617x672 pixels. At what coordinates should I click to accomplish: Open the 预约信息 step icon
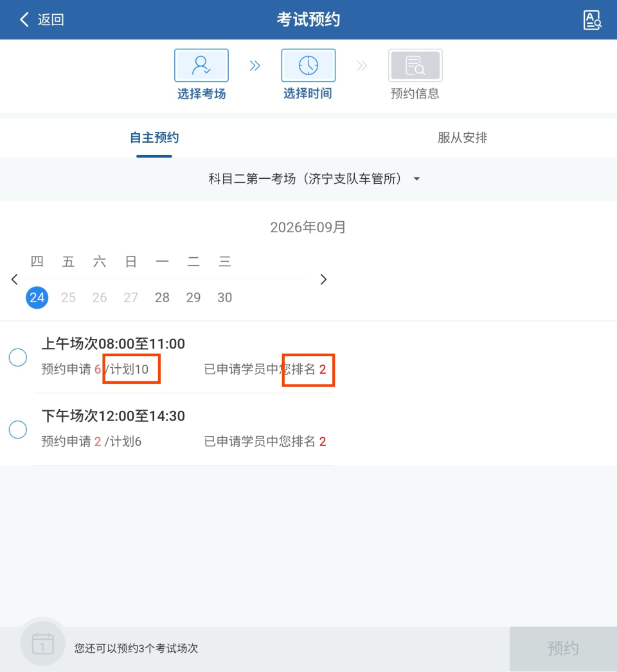(415, 65)
